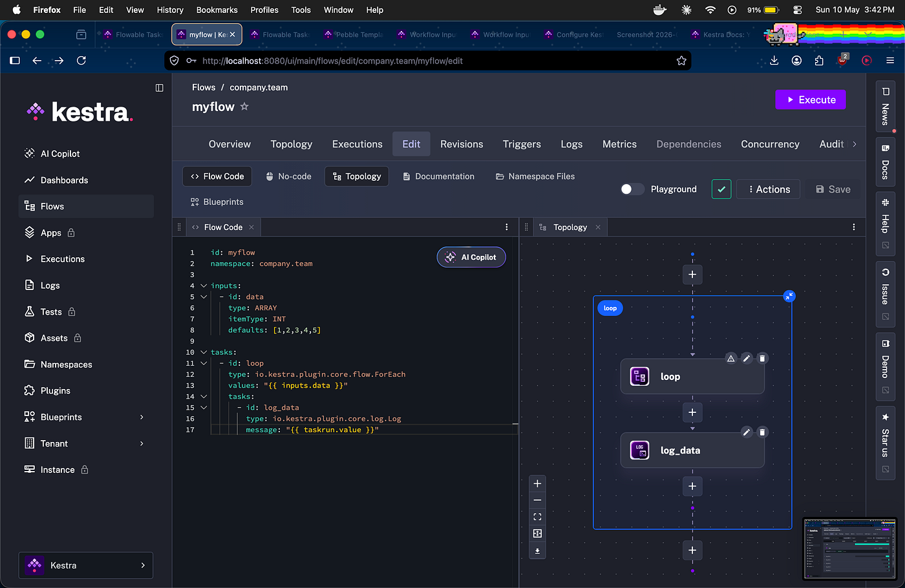Close the Topology panel tab
This screenshot has width=905, height=588.
coord(598,227)
